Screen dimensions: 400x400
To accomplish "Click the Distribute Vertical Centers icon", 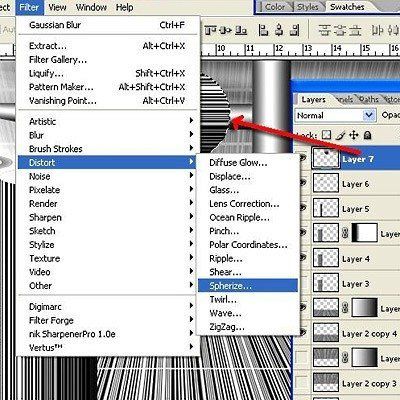I will (x=340, y=30).
